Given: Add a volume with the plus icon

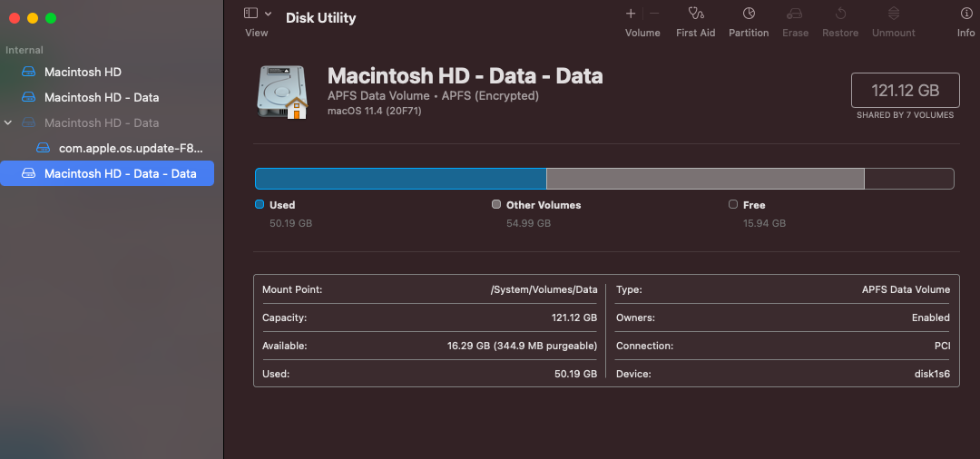Looking at the screenshot, I should (631, 13).
